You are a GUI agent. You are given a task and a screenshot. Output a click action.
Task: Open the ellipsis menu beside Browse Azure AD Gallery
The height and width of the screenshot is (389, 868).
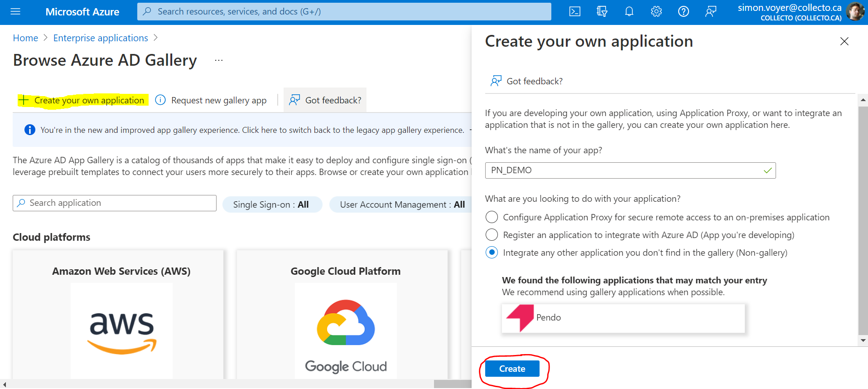[219, 60]
